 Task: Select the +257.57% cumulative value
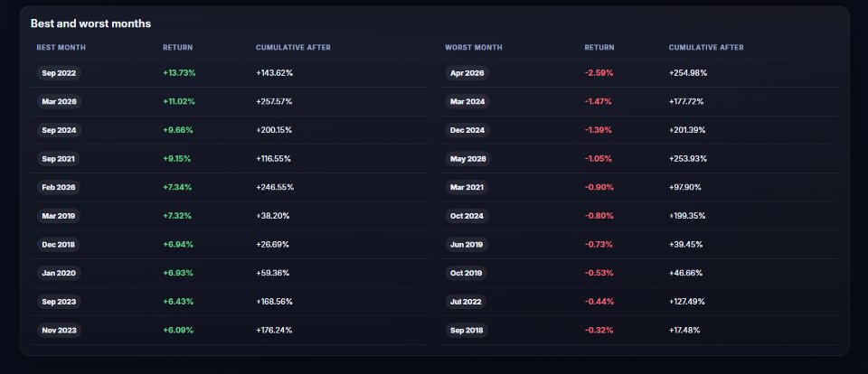274,102
